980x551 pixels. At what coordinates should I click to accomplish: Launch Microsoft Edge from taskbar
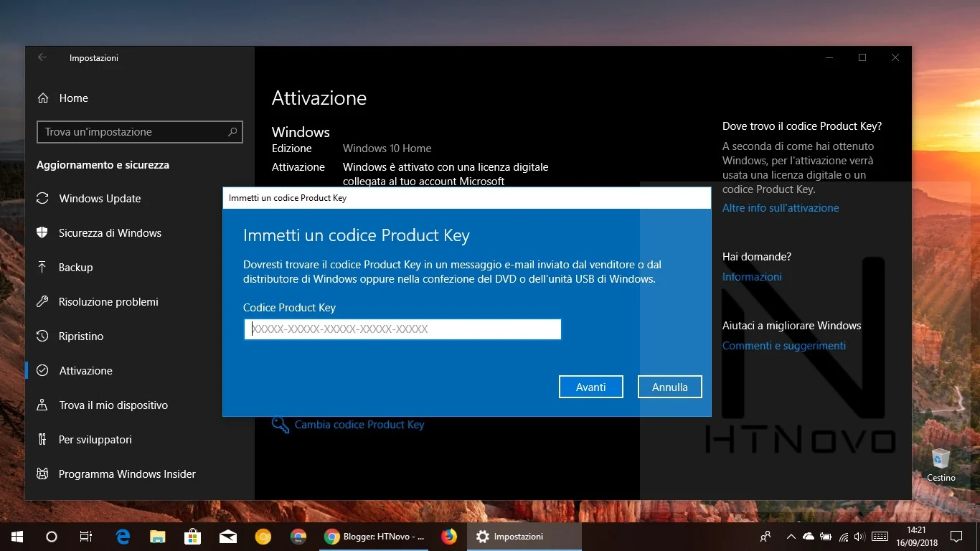tap(123, 537)
